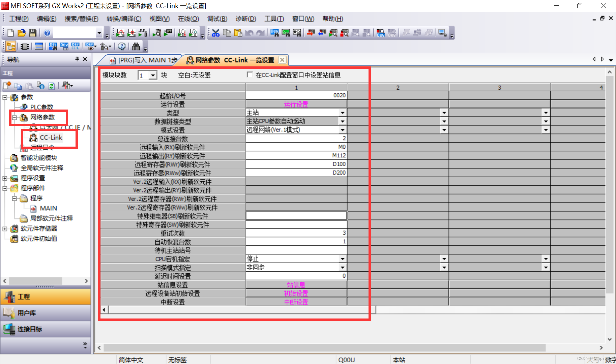
Task: Click the pink 运行设置 link
Action: pyautogui.click(x=296, y=104)
